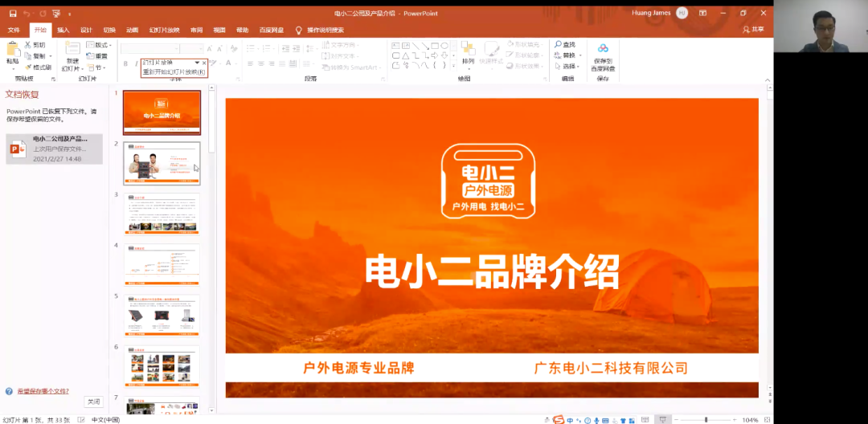Screen dimensions: 868x424
Task: Open the 选择 select dropdown
Action: click(567, 67)
